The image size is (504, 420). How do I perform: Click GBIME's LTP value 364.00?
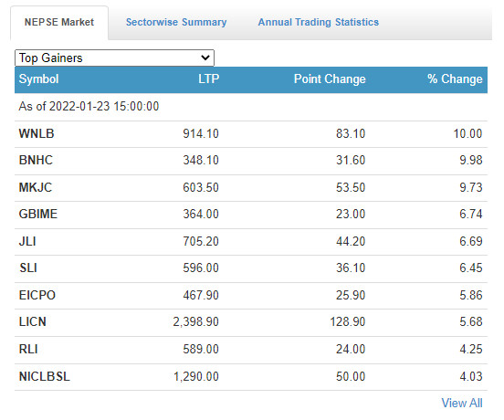pos(201,214)
